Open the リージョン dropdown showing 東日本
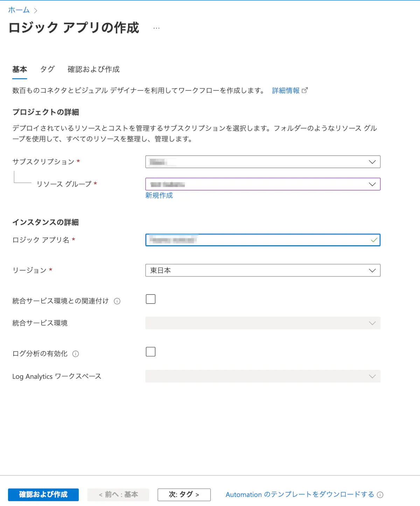 tap(262, 270)
